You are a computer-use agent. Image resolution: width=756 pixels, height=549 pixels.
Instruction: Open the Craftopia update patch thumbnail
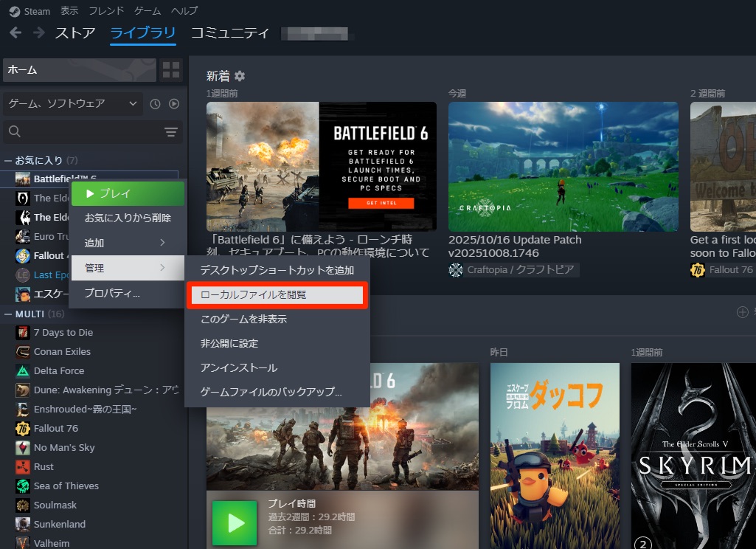pyautogui.click(x=563, y=166)
